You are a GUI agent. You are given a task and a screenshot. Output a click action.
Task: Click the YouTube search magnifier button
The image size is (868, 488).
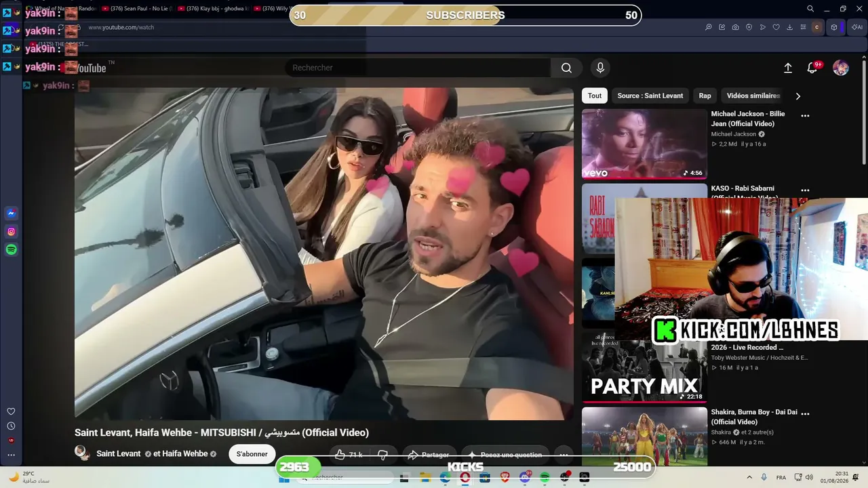pos(567,68)
